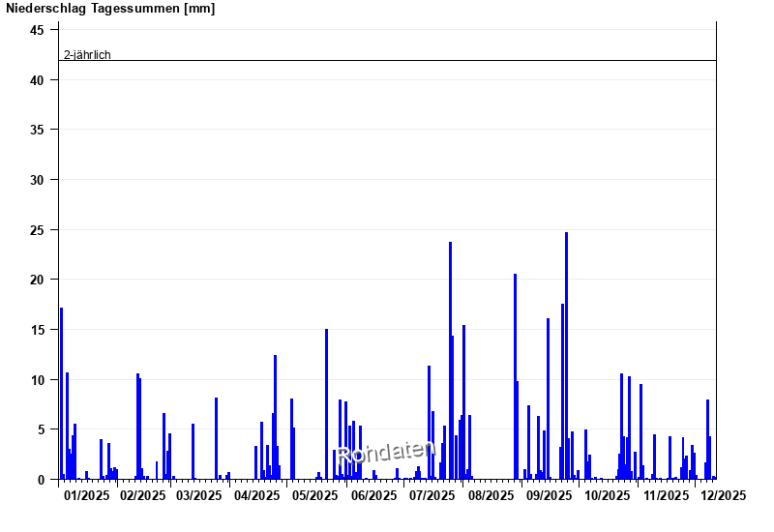774x532 pixels.
Task: Click the 20 mm bar in mid August
Action: pos(515,377)
